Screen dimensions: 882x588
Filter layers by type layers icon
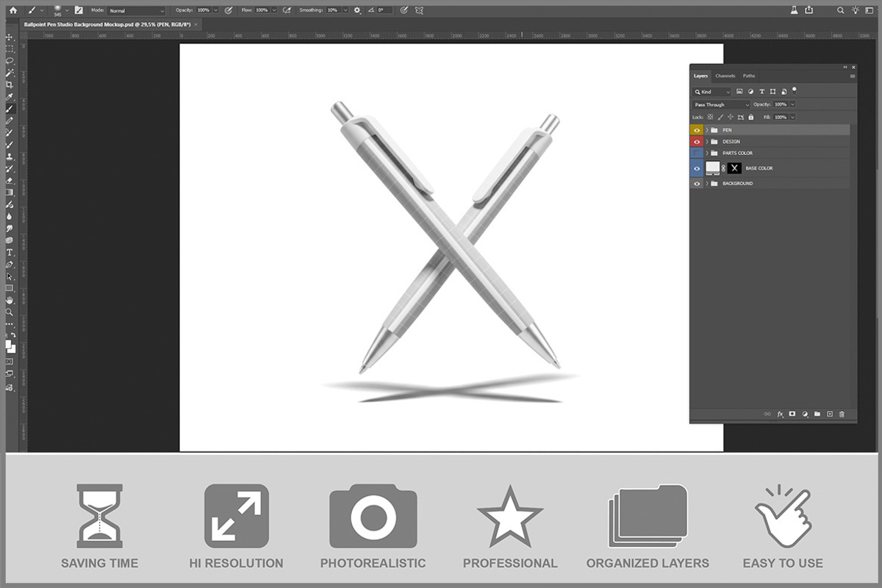coord(761,92)
